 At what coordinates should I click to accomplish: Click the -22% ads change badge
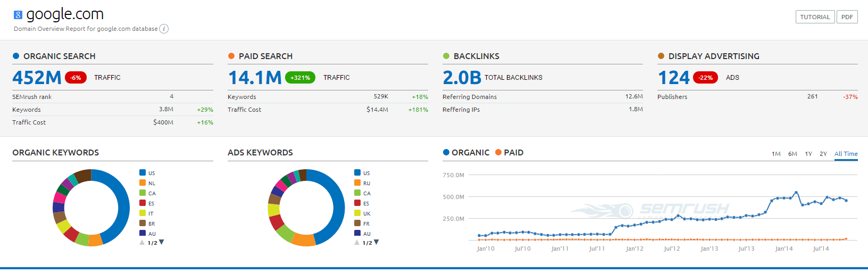(x=706, y=78)
